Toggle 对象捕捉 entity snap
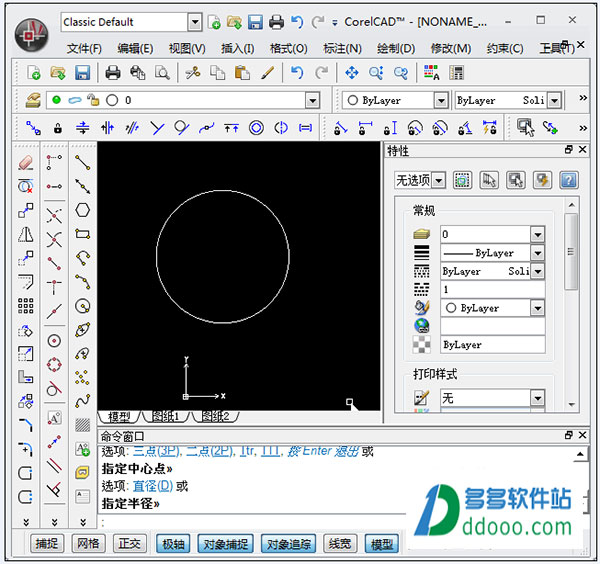Viewport: 600px width, 564px height. pos(225,544)
